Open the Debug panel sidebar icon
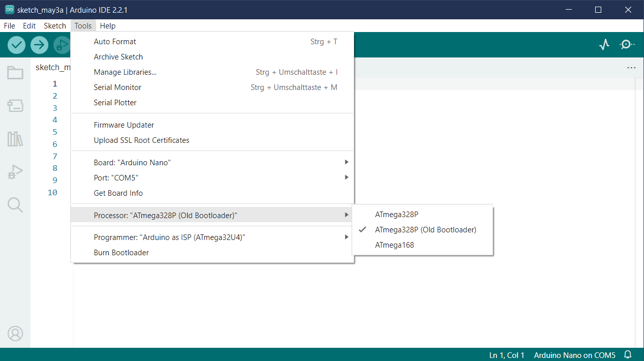This screenshot has width=644, height=361. (15, 172)
